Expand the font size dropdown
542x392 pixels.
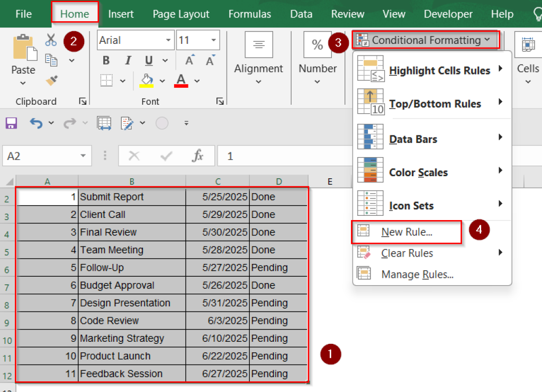point(214,40)
